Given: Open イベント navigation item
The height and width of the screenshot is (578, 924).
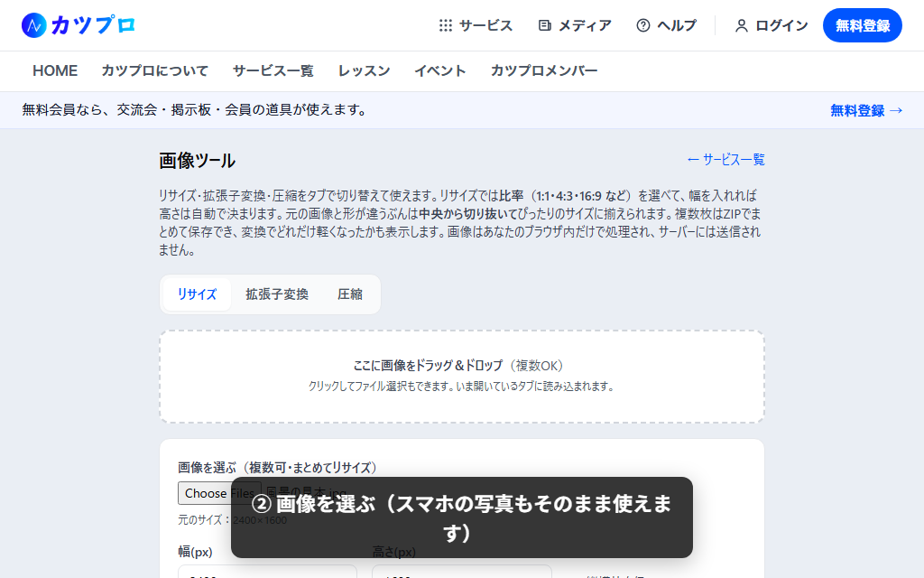Looking at the screenshot, I should pyautogui.click(x=439, y=70).
